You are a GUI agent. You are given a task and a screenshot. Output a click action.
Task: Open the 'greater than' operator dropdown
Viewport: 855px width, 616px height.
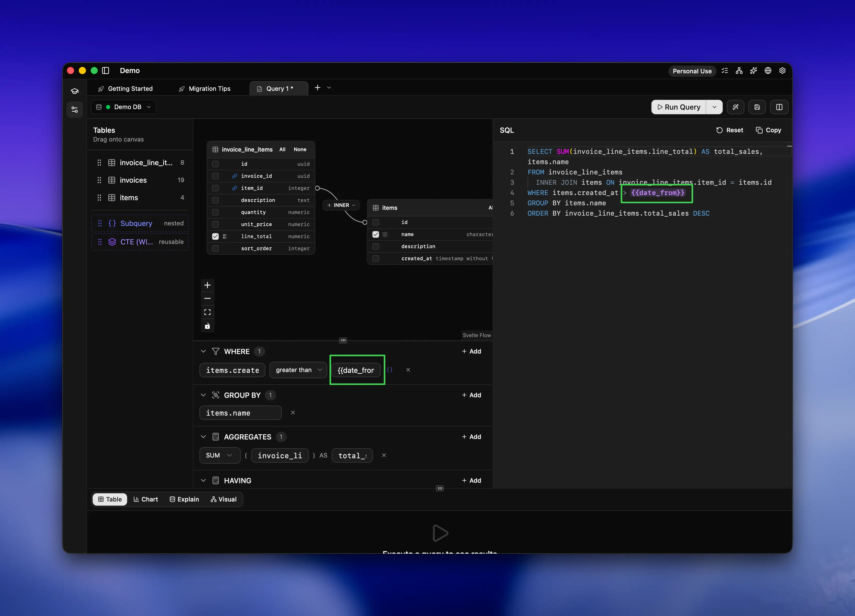[x=298, y=370]
